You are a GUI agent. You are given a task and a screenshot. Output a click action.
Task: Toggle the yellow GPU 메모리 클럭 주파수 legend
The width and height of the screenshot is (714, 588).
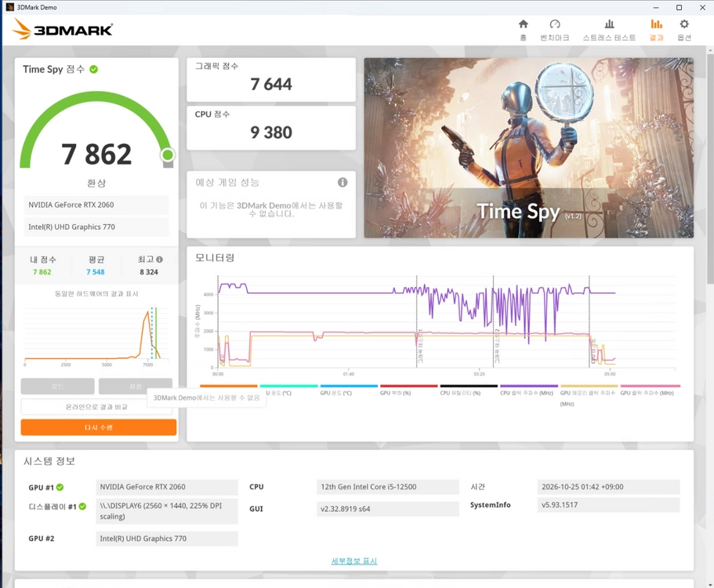coord(589,395)
